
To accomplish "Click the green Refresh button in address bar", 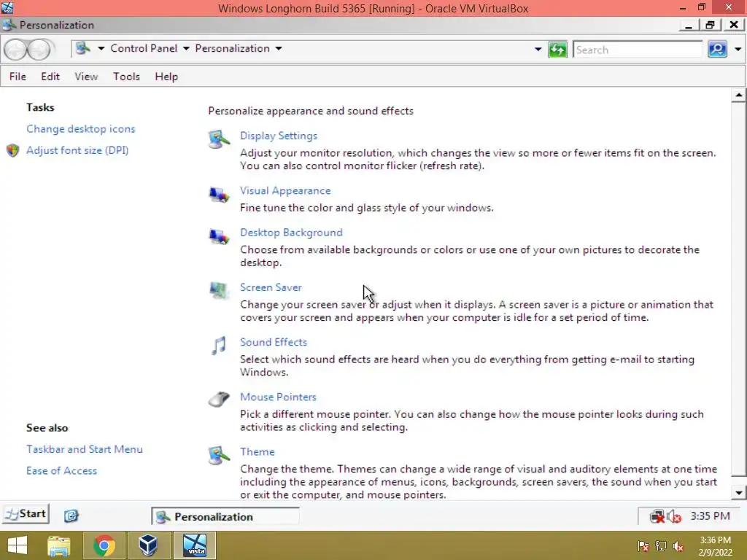I will pos(557,50).
